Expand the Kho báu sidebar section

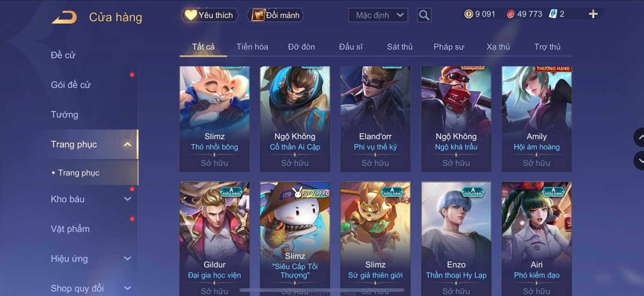click(x=127, y=199)
